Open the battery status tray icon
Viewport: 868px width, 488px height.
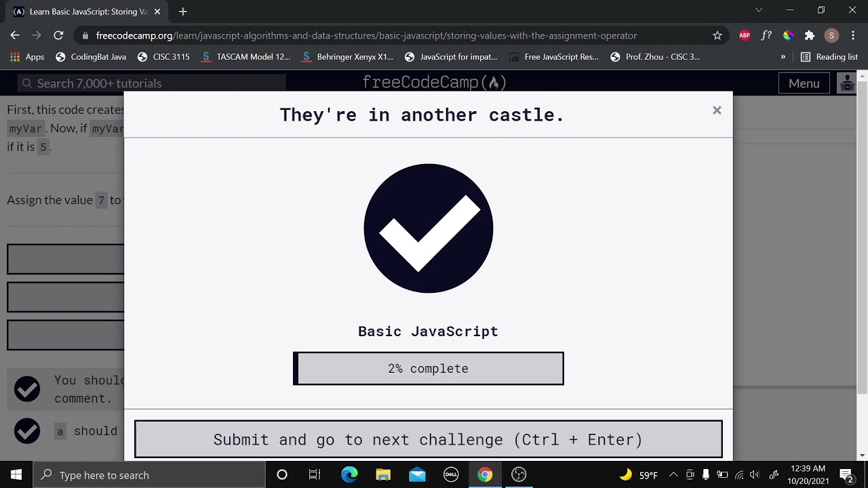pos(722,474)
